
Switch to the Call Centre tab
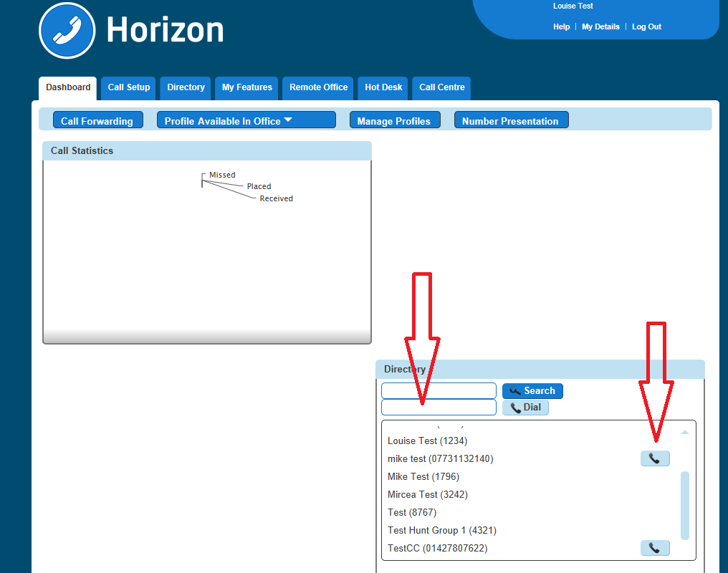(441, 87)
